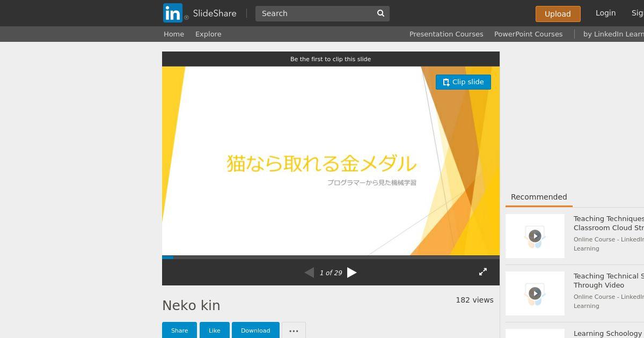The width and height of the screenshot is (644, 338).
Task: Click the '182 views' count
Action: tap(474, 300)
